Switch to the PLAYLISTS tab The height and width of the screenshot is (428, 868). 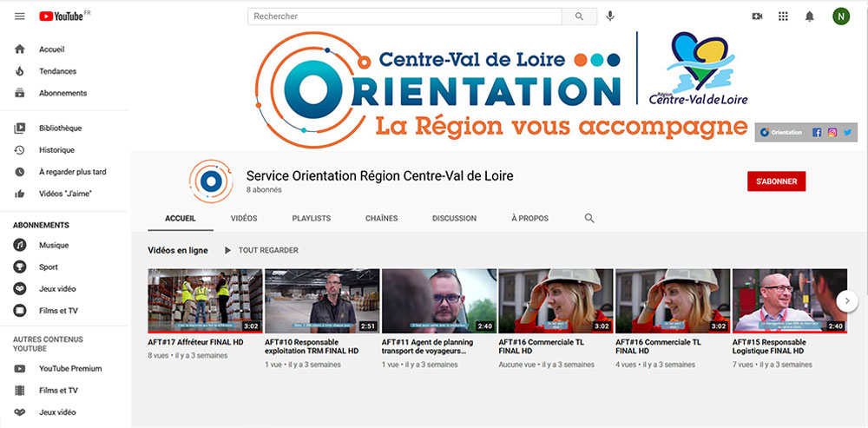tap(312, 218)
